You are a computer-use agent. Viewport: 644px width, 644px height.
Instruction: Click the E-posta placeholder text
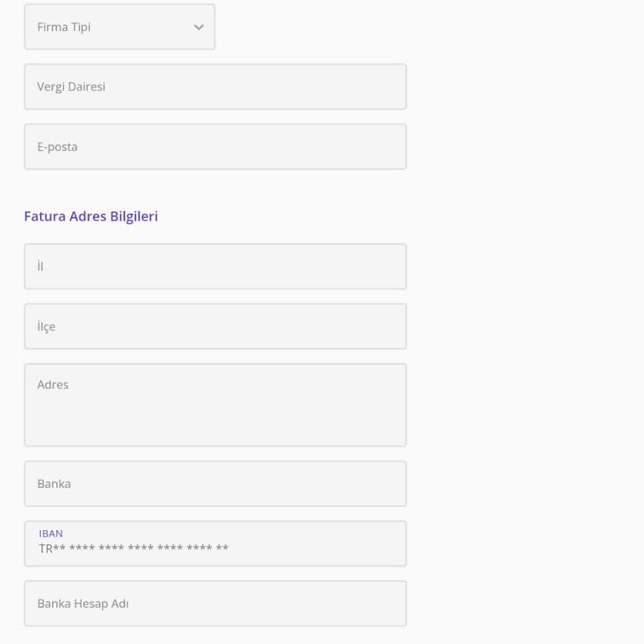[x=57, y=147]
